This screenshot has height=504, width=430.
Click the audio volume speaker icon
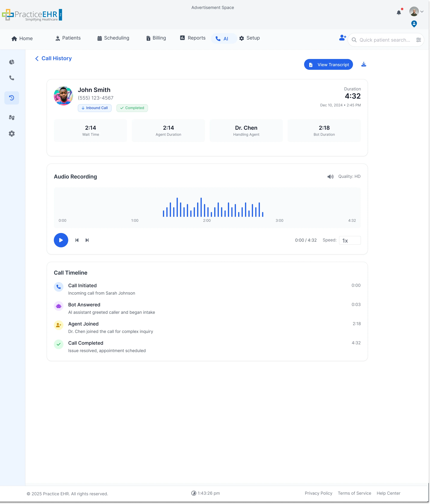[330, 177]
